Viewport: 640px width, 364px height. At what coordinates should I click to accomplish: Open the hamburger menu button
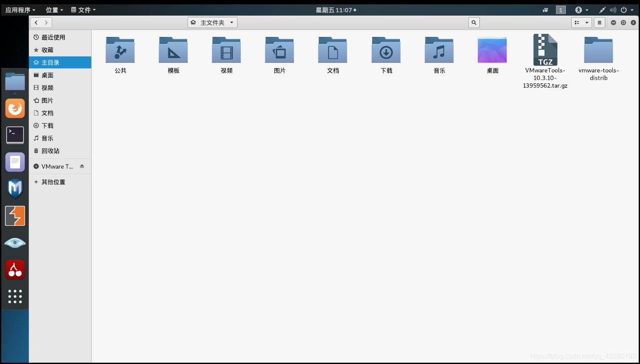[600, 23]
